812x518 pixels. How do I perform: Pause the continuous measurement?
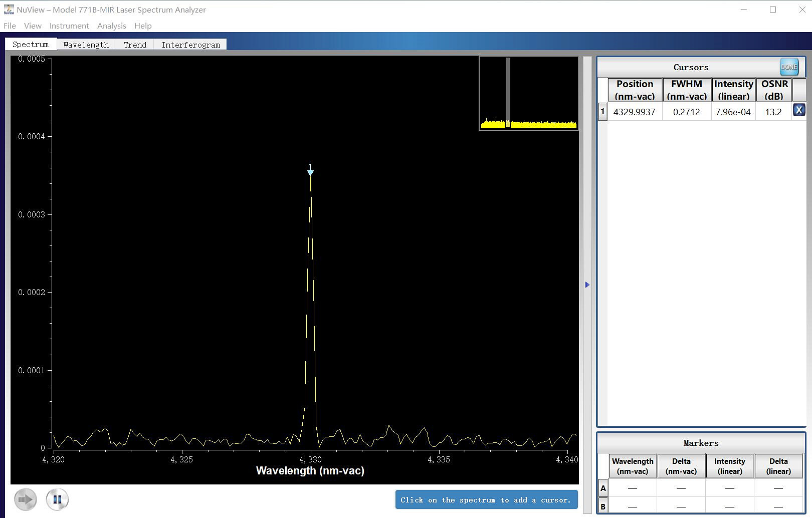click(x=57, y=499)
